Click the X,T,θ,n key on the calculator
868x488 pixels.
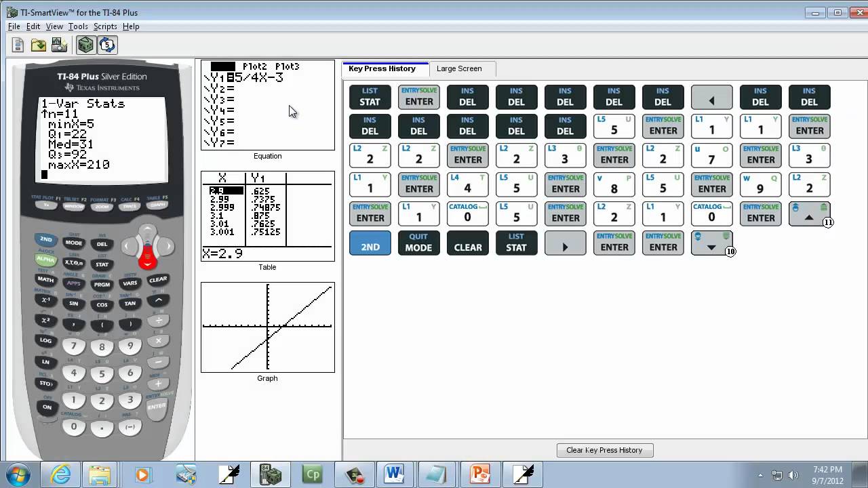pos(73,262)
